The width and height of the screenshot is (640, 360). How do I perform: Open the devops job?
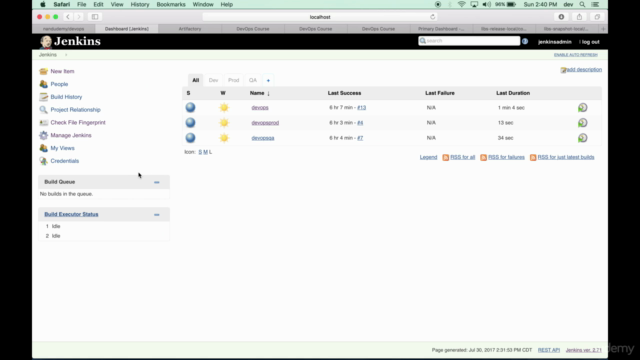[260, 108]
